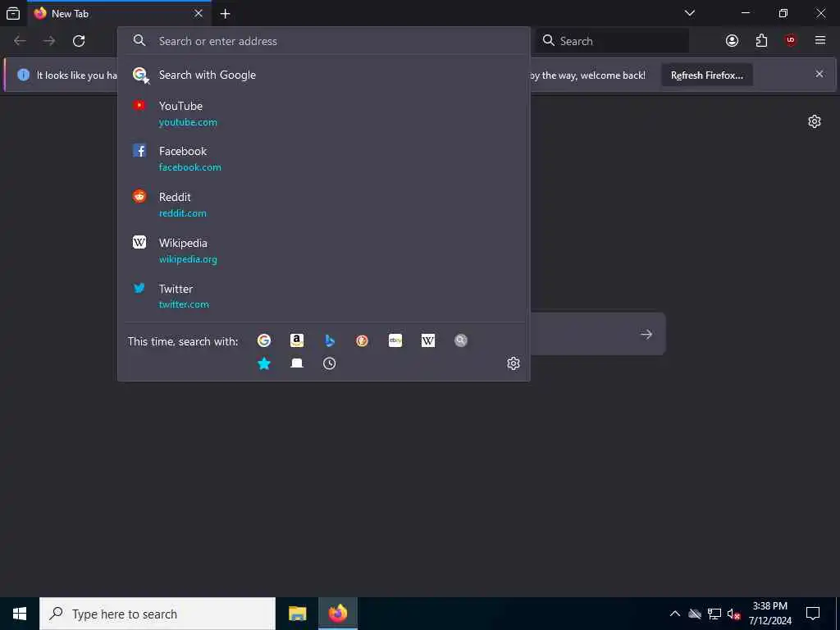The height and width of the screenshot is (630, 840).
Task: Open search settings gear in dropdown
Action: [x=514, y=363]
